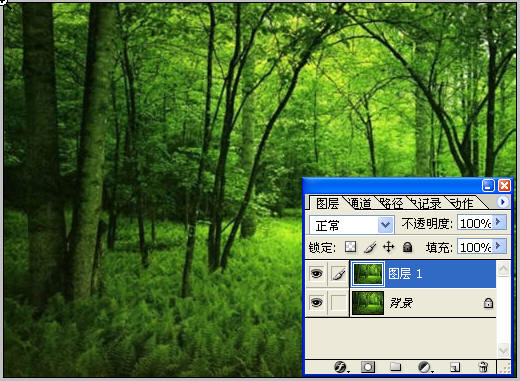This screenshot has height=381, width=520.
Task: Hide 图层 1 with eye icon
Action: tap(316, 274)
